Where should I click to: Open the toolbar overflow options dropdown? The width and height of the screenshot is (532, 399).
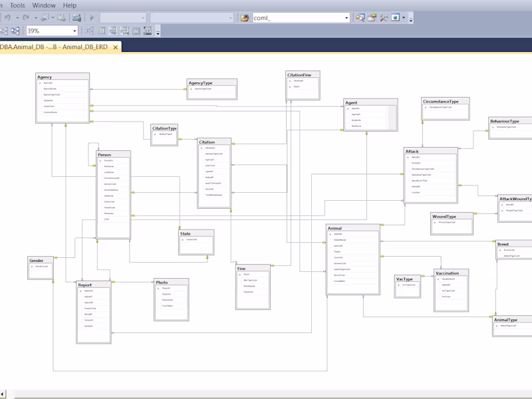click(x=158, y=32)
